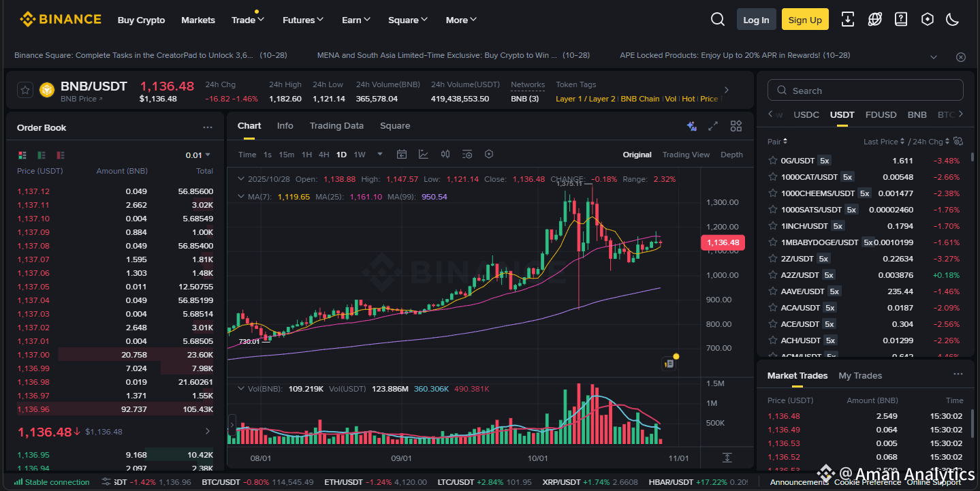This screenshot has height=491, width=980.
Task: Open the AI chart assistant icon
Action: pyautogui.click(x=691, y=126)
